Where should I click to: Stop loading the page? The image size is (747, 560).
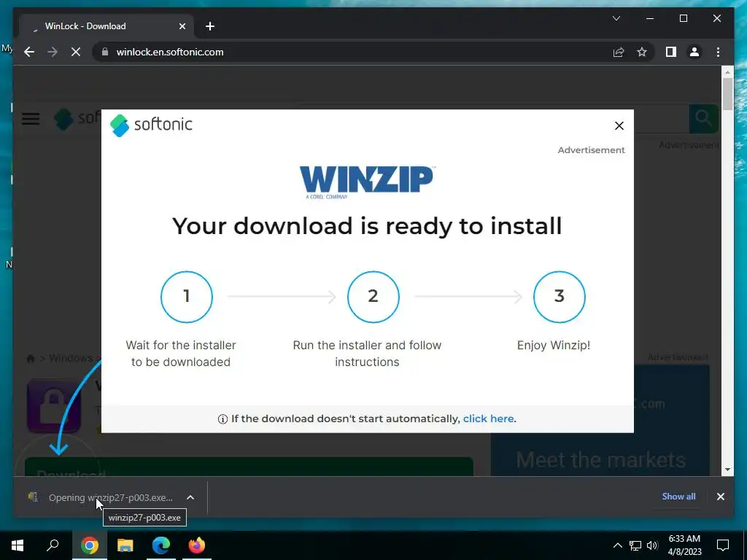[x=76, y=52]
